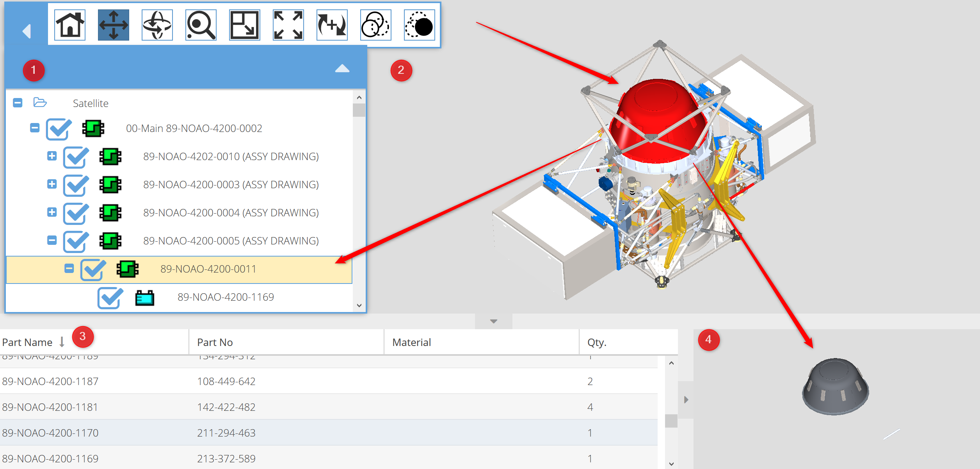Toggle the transparency overlapping circles icon

(x=375, y=25)
